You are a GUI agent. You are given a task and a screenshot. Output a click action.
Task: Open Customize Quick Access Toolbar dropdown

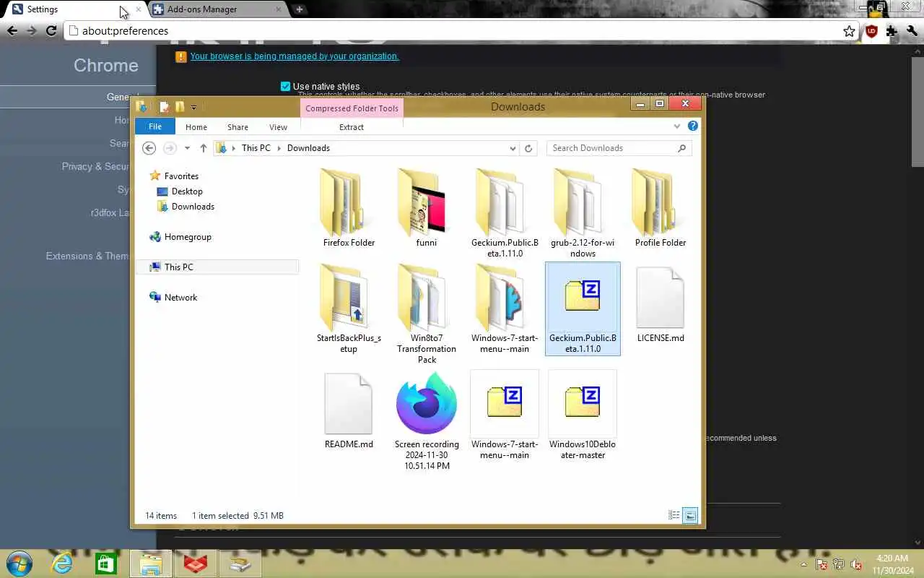[193, 107]
